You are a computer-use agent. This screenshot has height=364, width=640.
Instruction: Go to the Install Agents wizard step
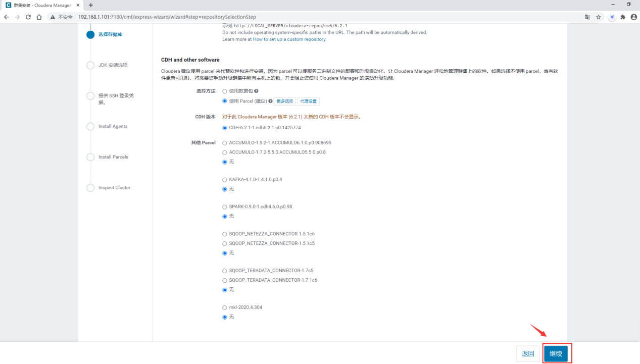(113, 126)
